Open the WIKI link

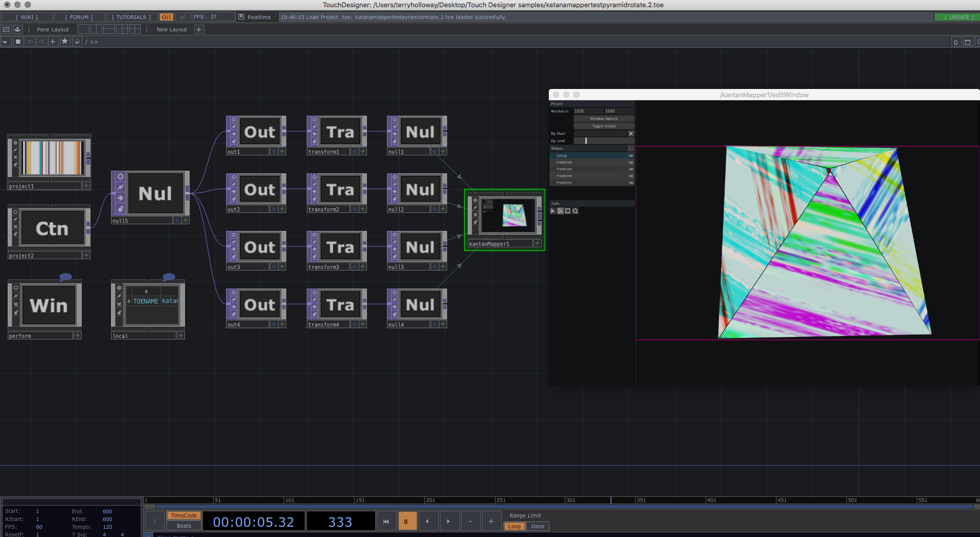27,17
